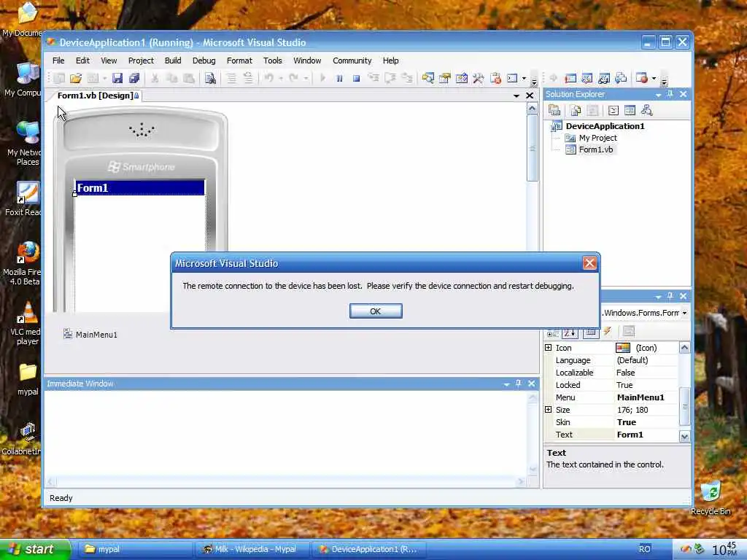
Task: Click the Stop Debugging square icon
Action: point(356,78)
